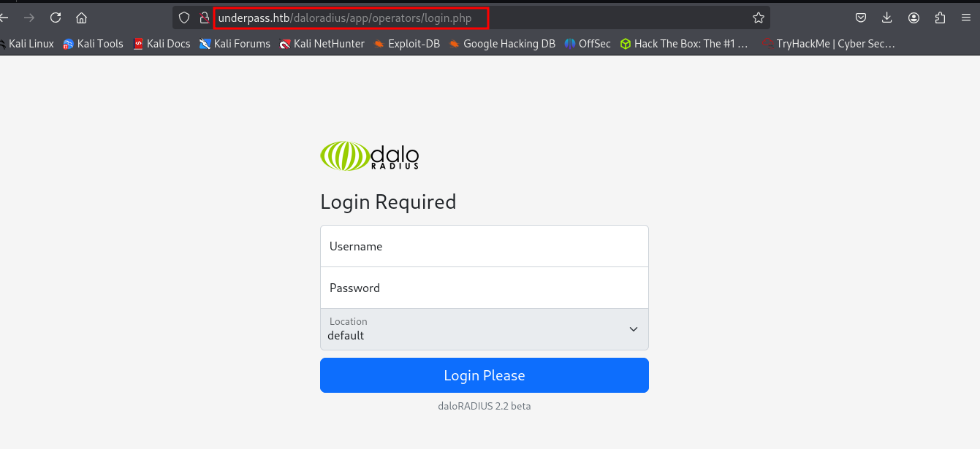Screen dimensions: 980x449
Task: Click the daloRADIUS logo
Action: (x=369, y=156)
